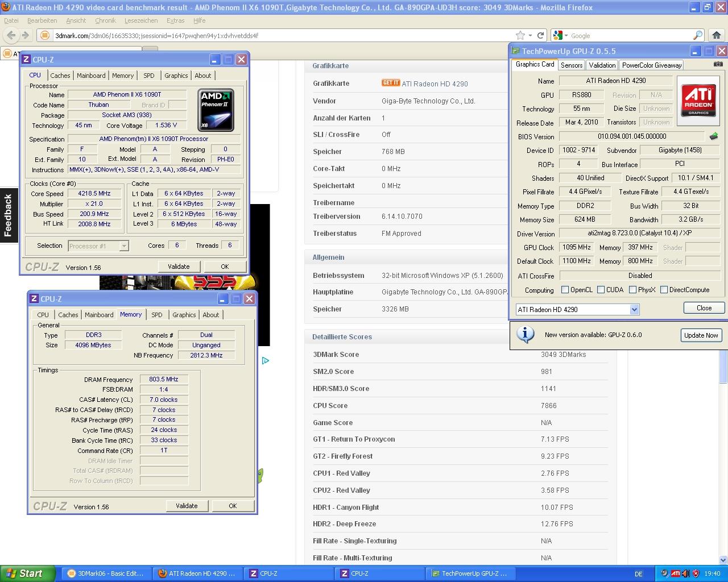Click the Feedback side tab

9,215
